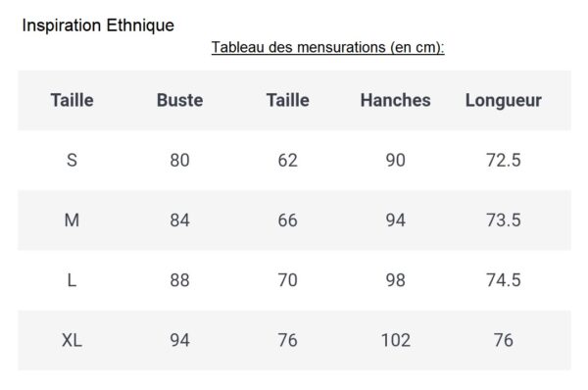Screen dimensions: 588x390
Task: Click the length value 73.5
Action: coord(504,220)
